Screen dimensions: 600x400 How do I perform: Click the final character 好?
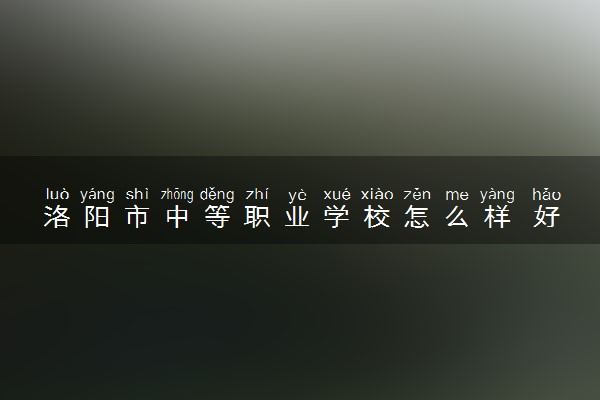tap(547, 217)
